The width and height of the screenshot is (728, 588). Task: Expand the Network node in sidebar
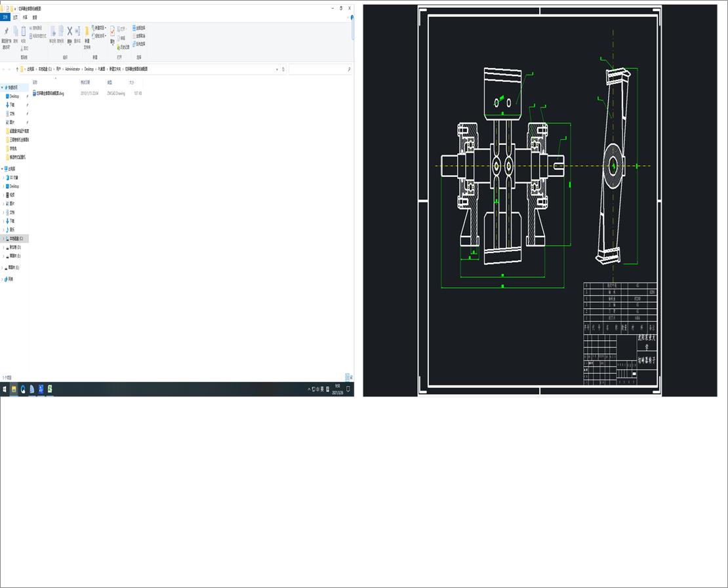pos(3,279)
